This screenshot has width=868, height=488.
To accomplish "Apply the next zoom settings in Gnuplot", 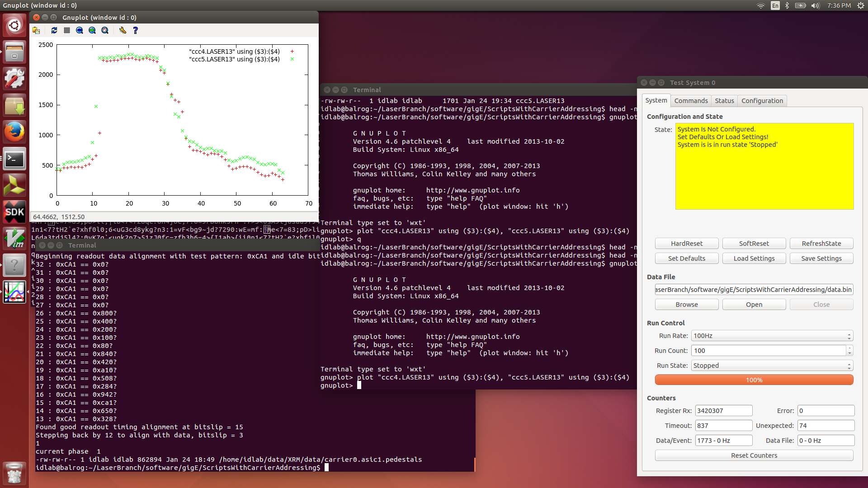I will coord(92,30).
